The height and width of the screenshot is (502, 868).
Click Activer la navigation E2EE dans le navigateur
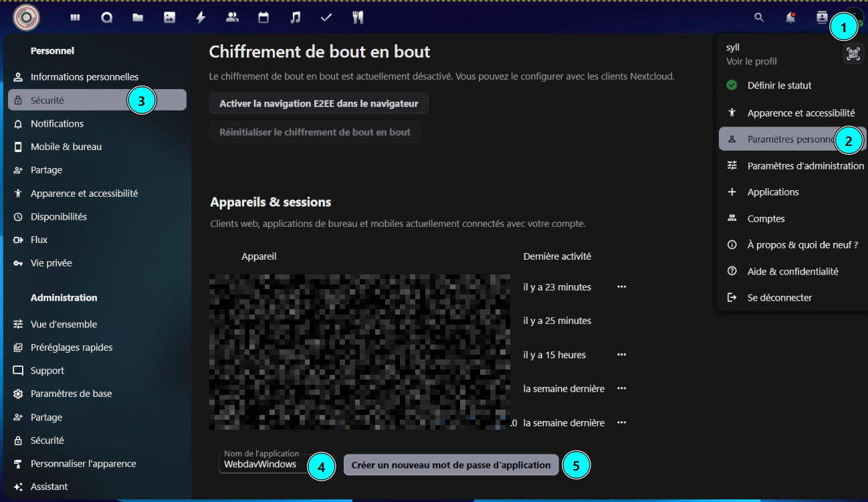[318, 104]
